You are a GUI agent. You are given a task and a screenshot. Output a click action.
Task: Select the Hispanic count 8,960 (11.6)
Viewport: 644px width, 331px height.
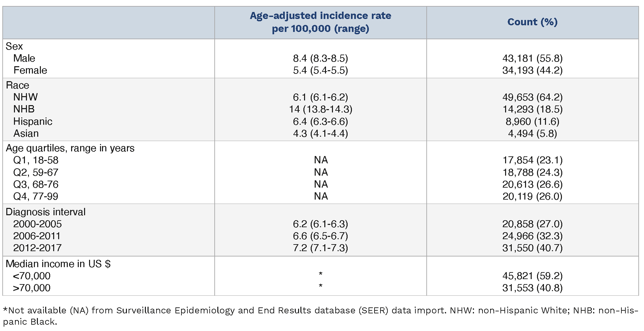(532, 121)
